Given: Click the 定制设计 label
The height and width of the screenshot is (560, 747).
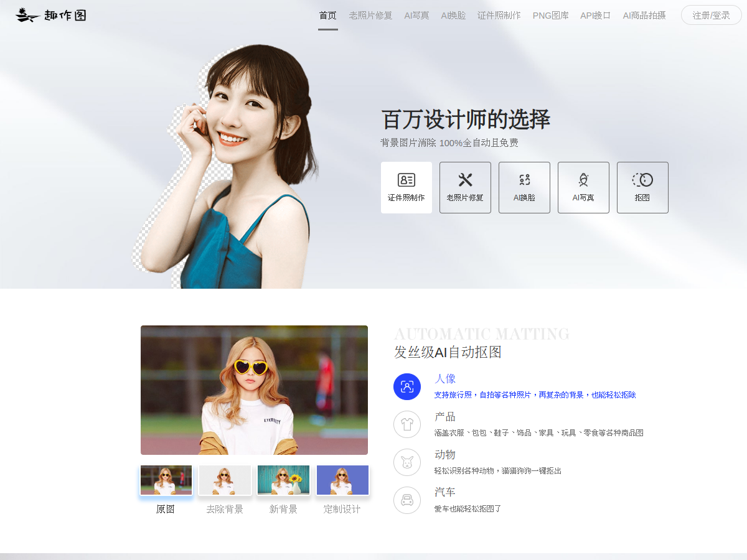Looking at the screenshot, I should click(342, 509).
